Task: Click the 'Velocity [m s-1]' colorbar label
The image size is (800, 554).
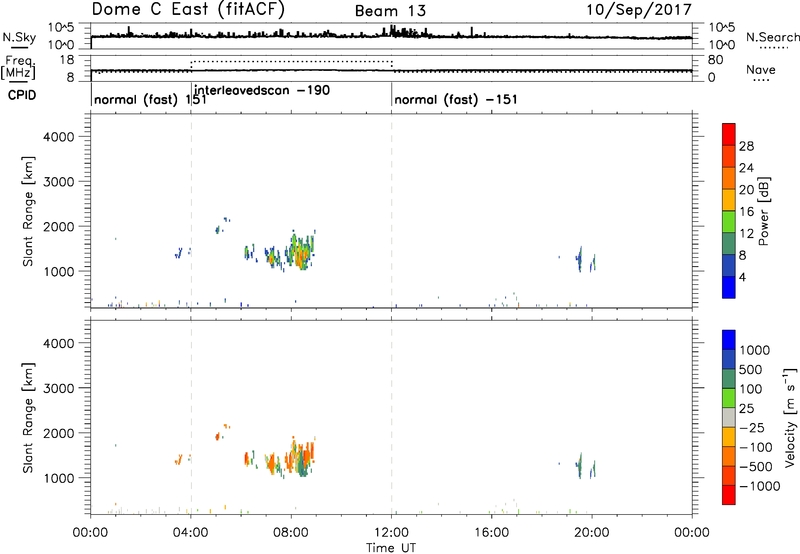Action: 790,417
